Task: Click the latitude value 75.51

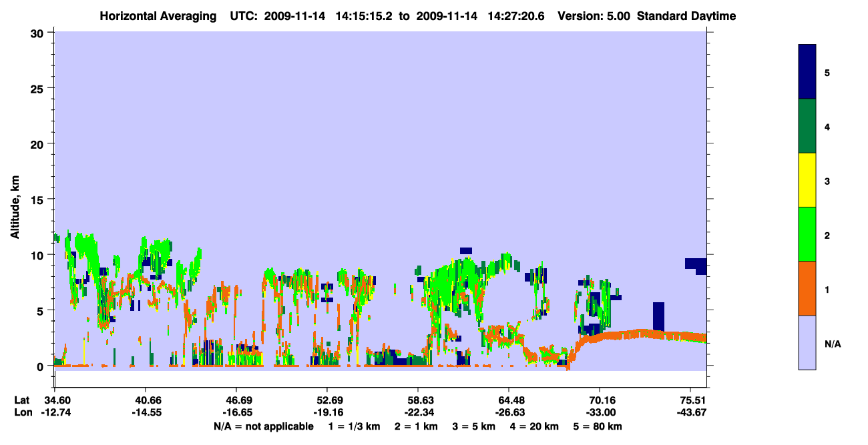Action: pyautogui.click(x=690, y=400)
